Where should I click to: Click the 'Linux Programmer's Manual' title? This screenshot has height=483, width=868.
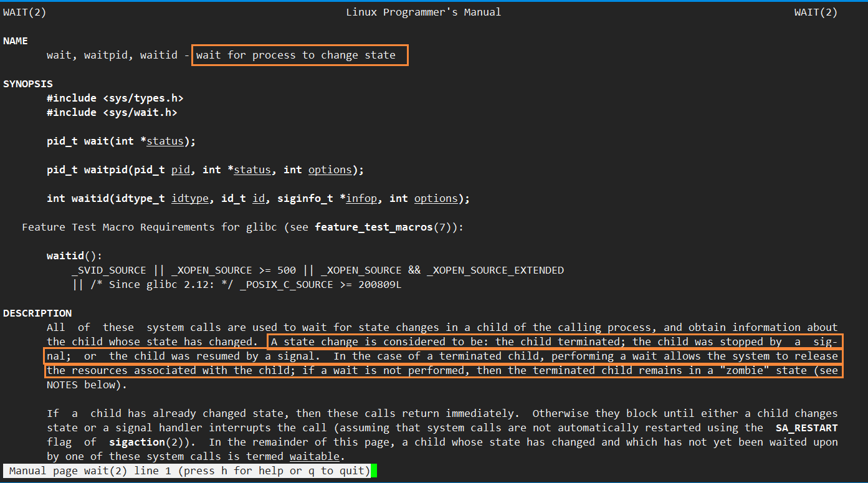tap(423, 12)
